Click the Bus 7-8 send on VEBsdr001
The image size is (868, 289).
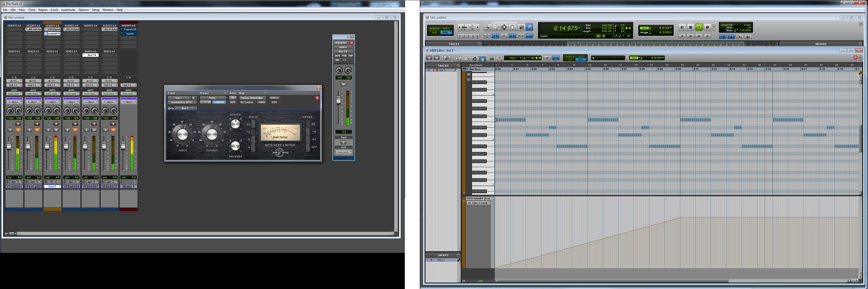point(90,55)
